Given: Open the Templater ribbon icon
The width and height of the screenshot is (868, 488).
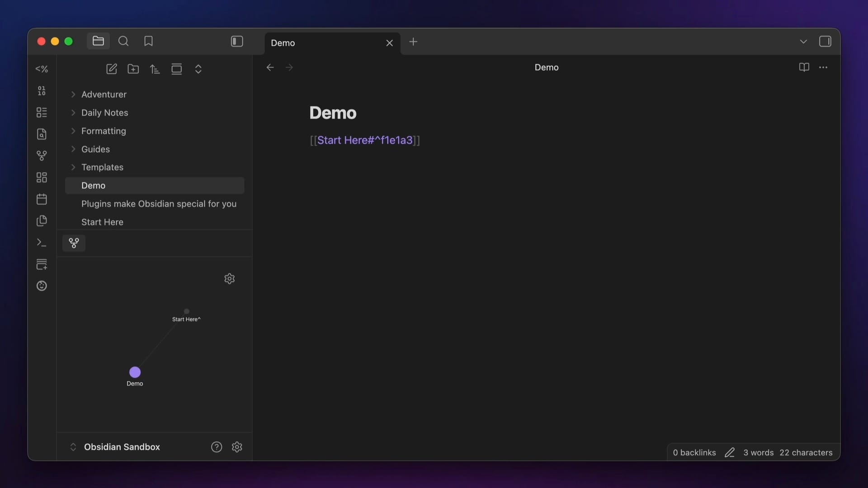Looking at the screenshot, I should (x=42, y=69).
